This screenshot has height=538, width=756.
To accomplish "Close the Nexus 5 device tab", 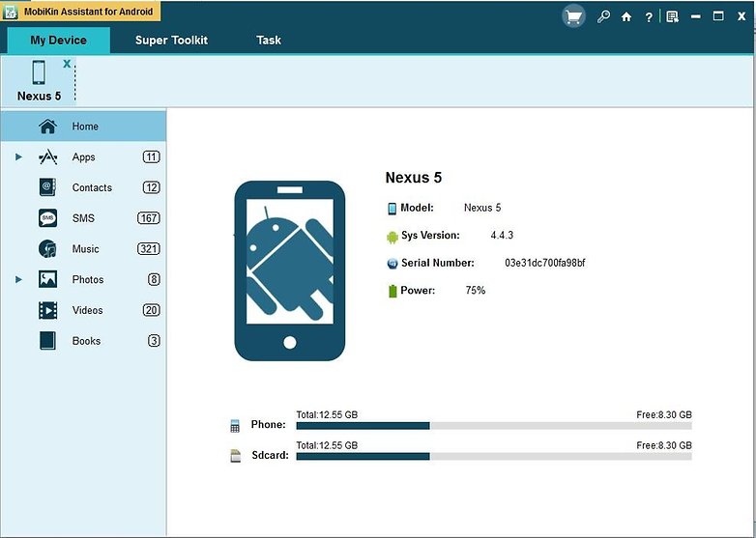I will point(67,64).
